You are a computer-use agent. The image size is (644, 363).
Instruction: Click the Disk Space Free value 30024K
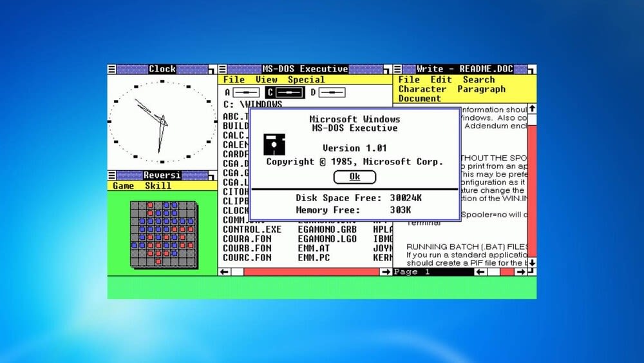406,198
